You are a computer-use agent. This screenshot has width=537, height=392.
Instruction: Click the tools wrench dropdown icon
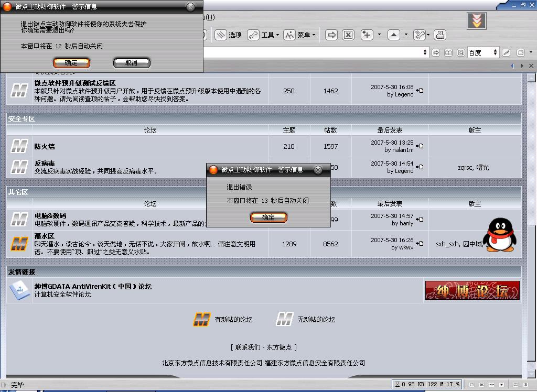(x=421, y=35)
